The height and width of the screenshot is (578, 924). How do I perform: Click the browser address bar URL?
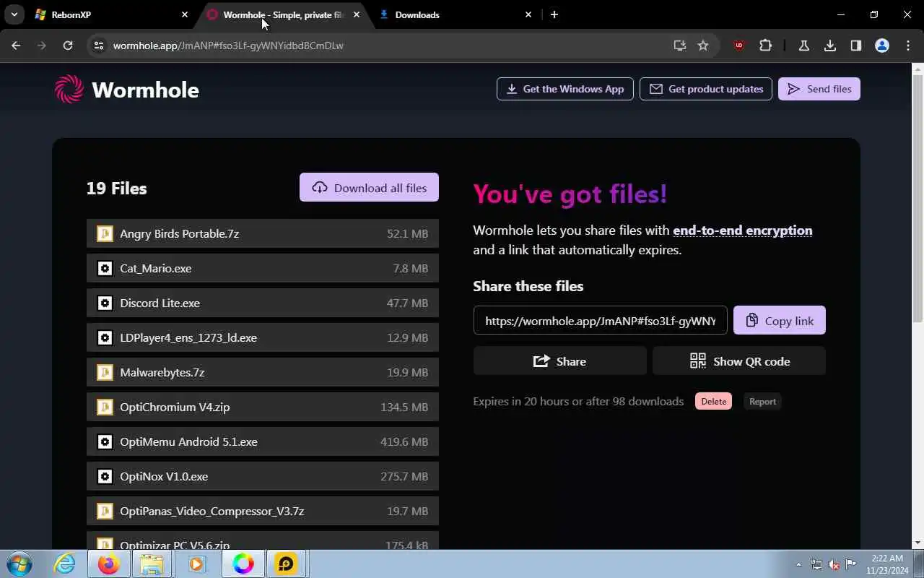[x=228, y=46]
